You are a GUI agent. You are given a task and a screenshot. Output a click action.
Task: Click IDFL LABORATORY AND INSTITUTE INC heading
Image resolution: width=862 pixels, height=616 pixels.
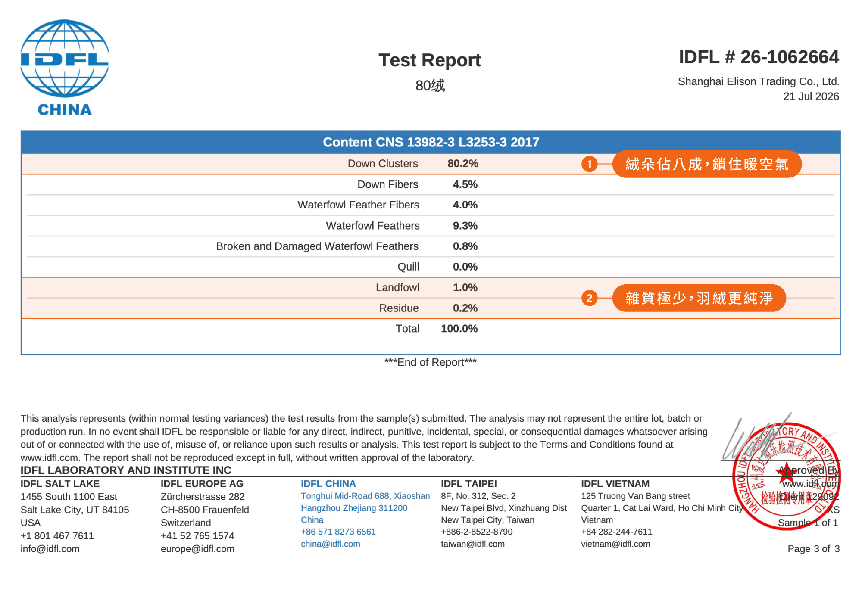126,470
